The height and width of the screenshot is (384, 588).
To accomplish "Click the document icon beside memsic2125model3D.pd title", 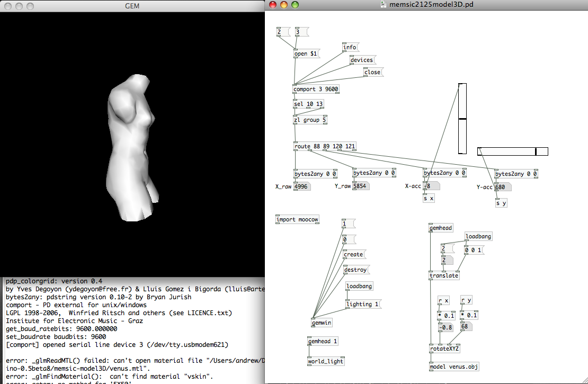I will (x=383, y=4).
